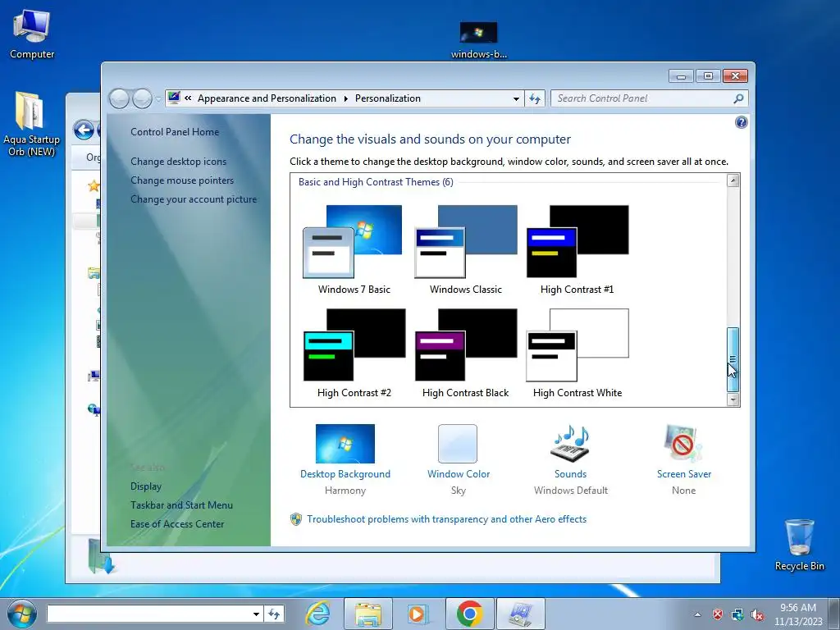Image resolution: width=840 pixels, height=630 pixels.
Task: Select the High Contrast #2 theme
Action: [354, 353]
